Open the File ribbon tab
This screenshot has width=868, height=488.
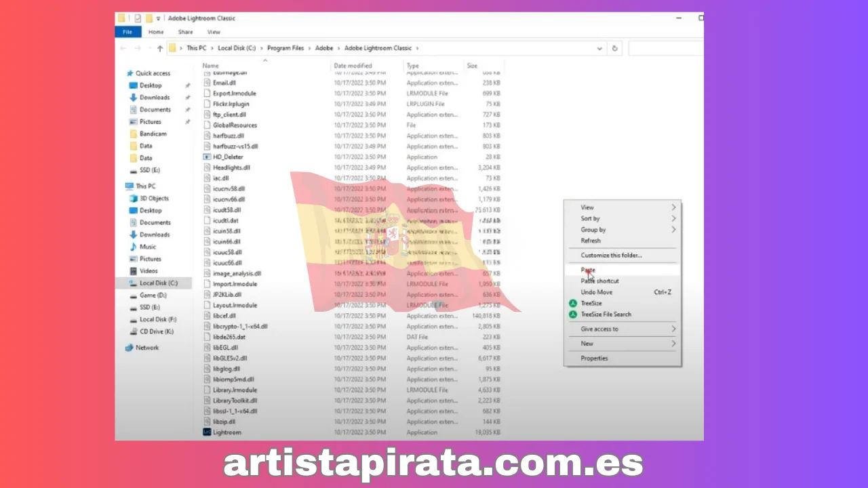click(x=128, y=32)
